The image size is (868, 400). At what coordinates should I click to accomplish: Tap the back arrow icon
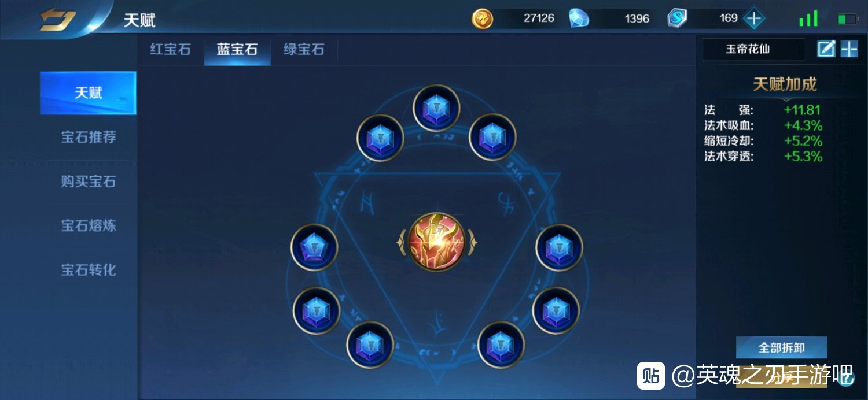click(x=57, y=20)
